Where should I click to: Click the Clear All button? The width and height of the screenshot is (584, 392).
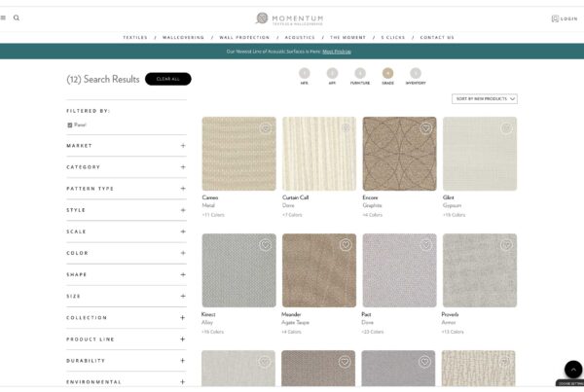click(x=167, y=79)
